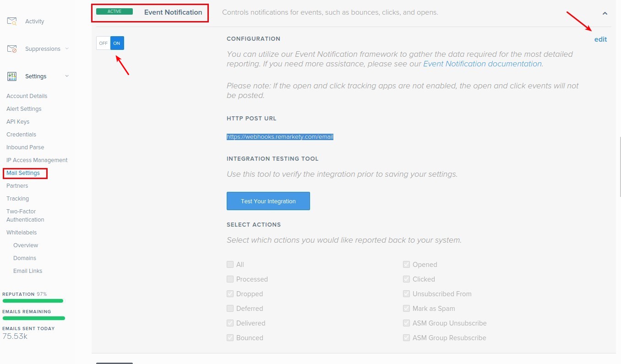The image size is (621, 364).
Task: Click the INTEGRATION TESTING TOOL heading
Action: (272, 159)
